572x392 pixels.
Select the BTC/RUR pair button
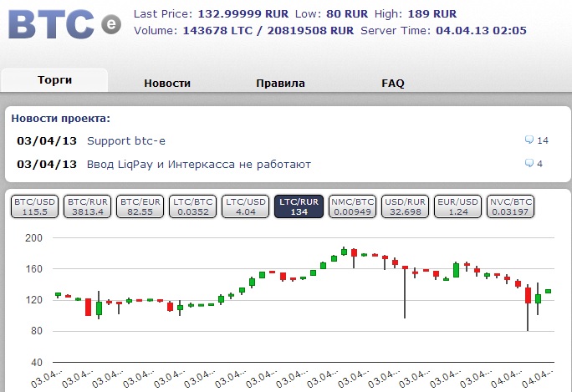click(x=88, y=206)
